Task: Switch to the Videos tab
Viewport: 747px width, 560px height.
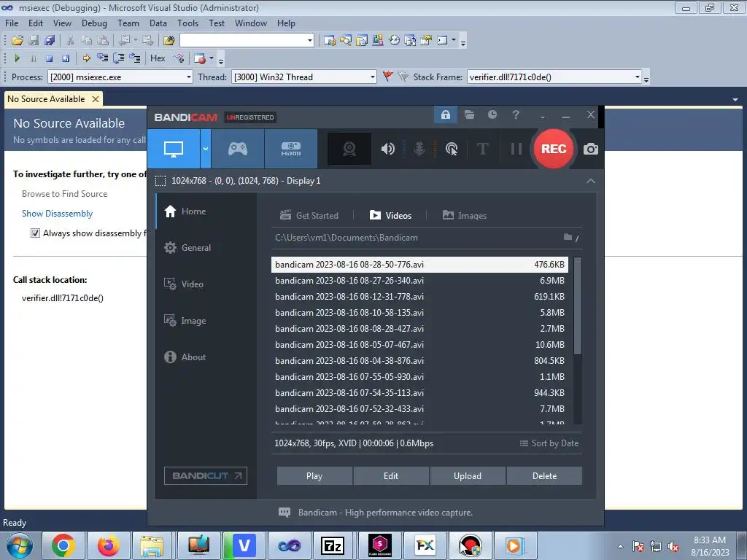Action: pos(391,215)
